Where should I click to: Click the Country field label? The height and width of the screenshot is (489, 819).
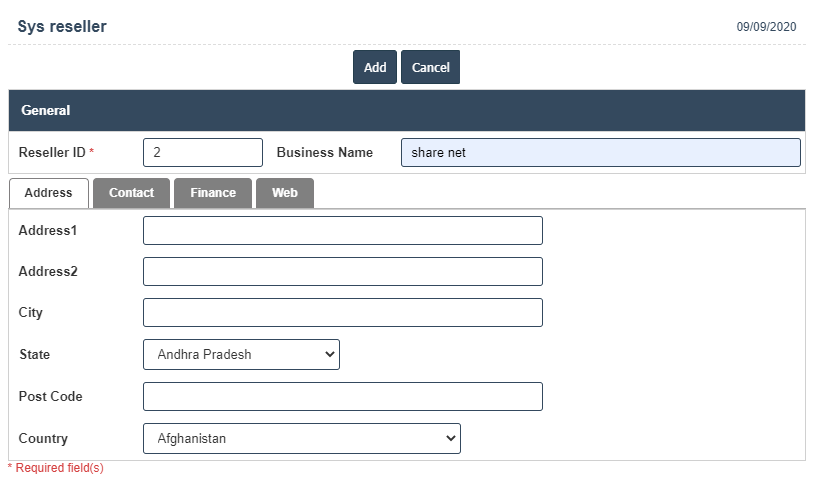point(43,438)
